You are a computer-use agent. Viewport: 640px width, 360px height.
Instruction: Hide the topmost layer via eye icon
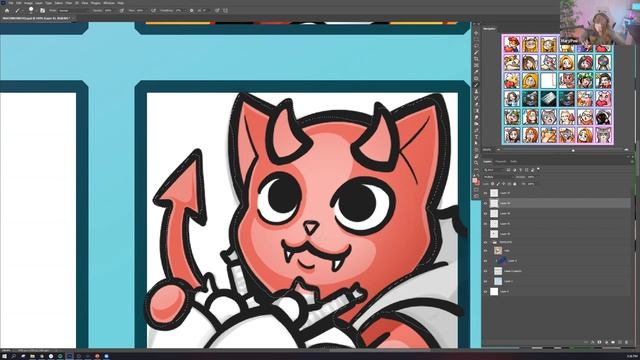point(485,193)
